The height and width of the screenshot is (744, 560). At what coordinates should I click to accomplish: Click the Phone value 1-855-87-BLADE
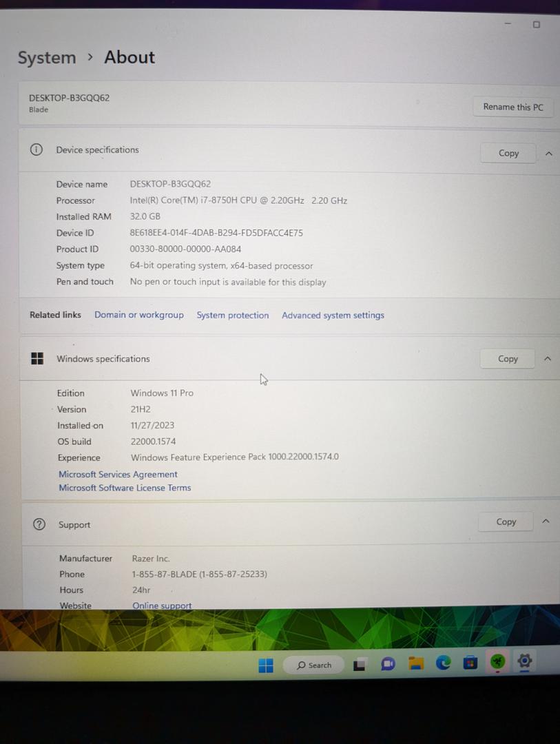(x=200, y=574)
